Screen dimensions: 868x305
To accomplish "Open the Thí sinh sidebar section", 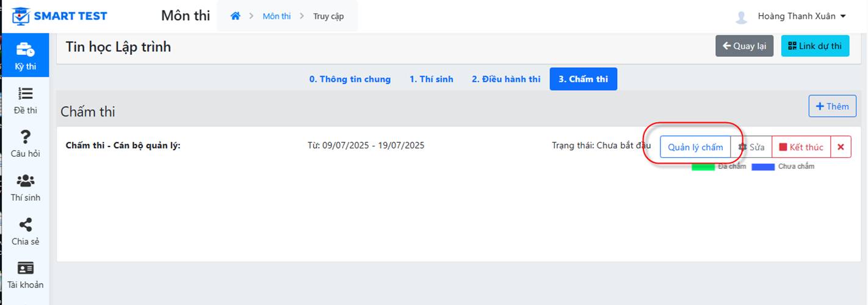I will (x=25, y=188).
